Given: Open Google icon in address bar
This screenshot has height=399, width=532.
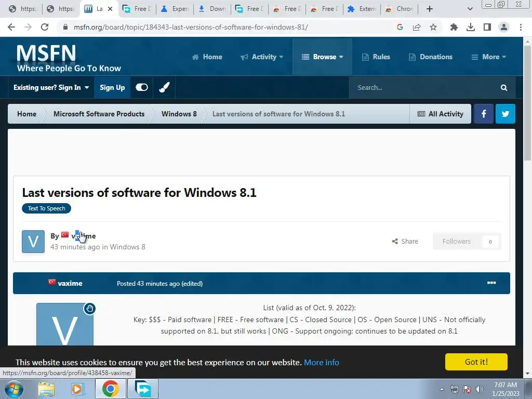Looking at the screenshot, I should coord(400,27).
